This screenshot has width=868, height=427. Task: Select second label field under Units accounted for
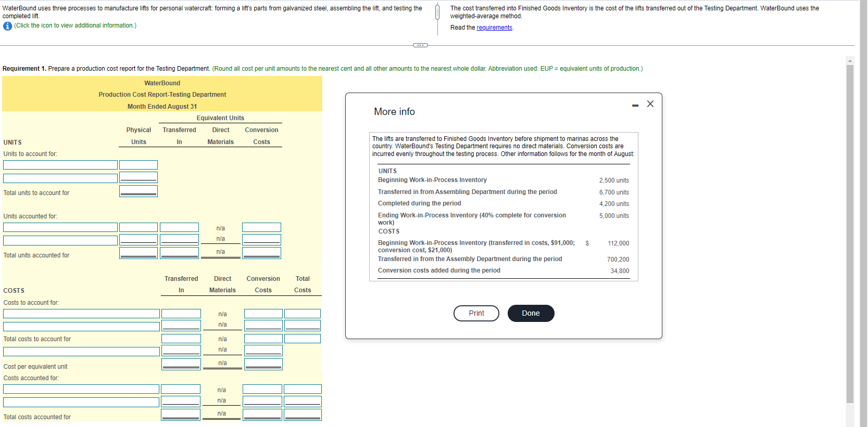(60, 240)
